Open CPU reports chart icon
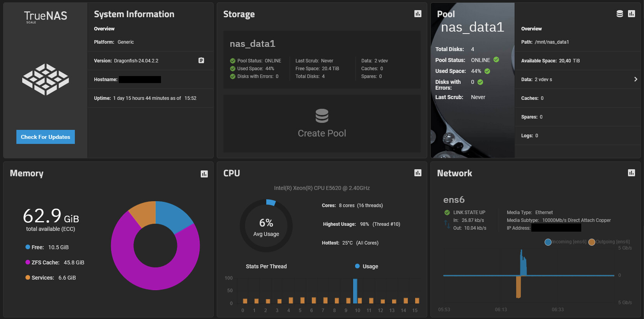This screenshot has width=644, height=319. coord(418,173)
